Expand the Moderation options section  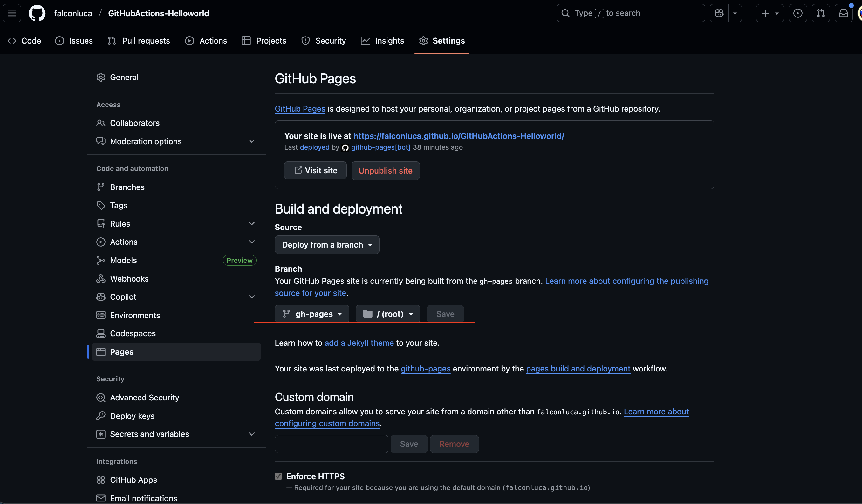(x=252, y=141)
